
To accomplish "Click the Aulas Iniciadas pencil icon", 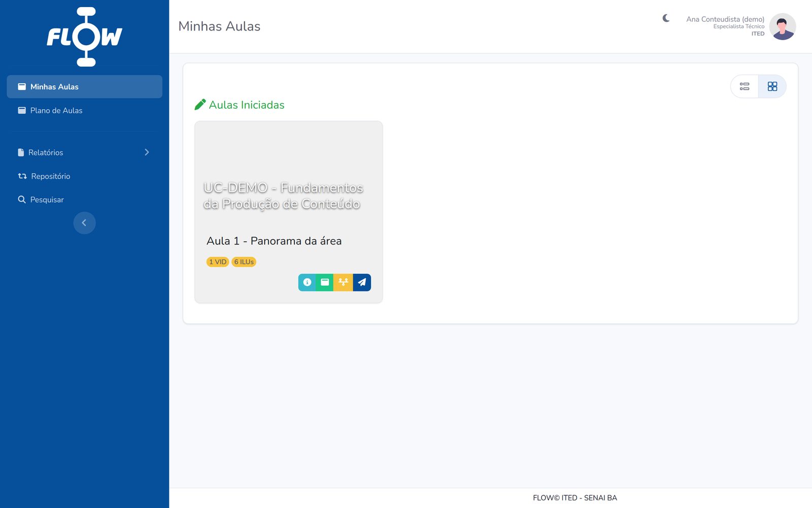I will 200,105.
